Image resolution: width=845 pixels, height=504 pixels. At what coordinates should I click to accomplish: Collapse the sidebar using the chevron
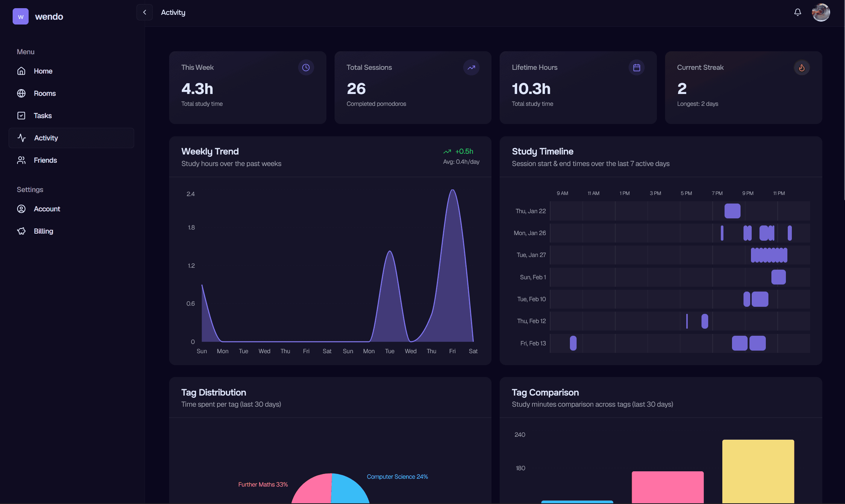tap(145, 12)
